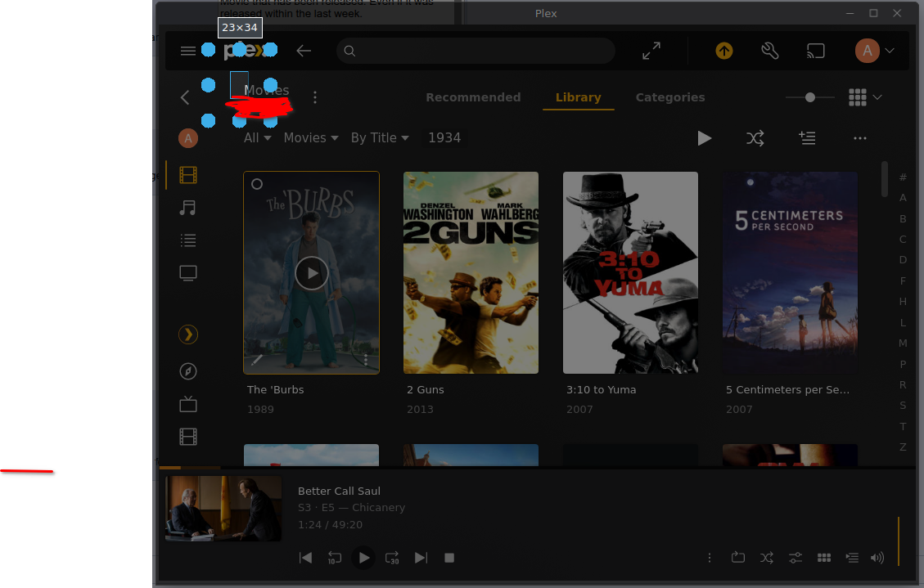Switch to the Library tab

(578, 97)
